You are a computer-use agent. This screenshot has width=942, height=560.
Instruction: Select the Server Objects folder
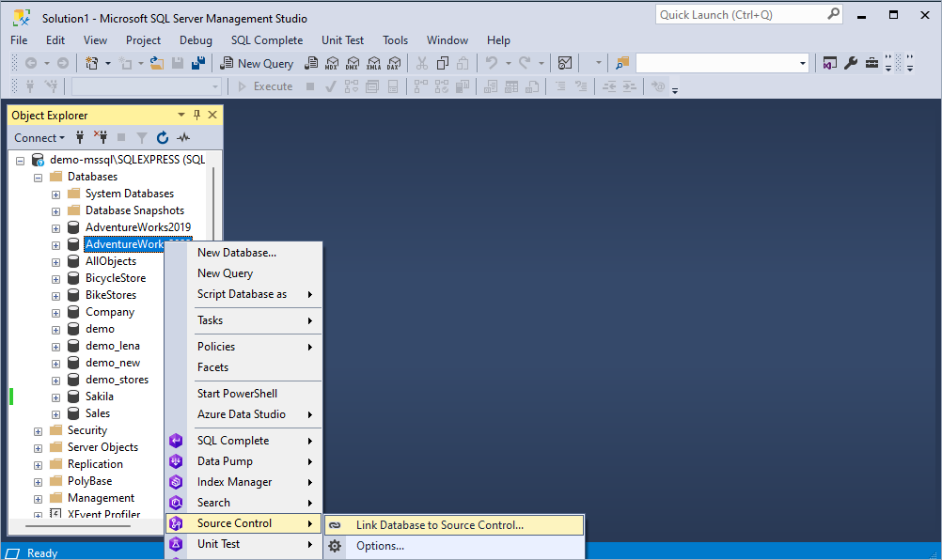click(102, 447)
